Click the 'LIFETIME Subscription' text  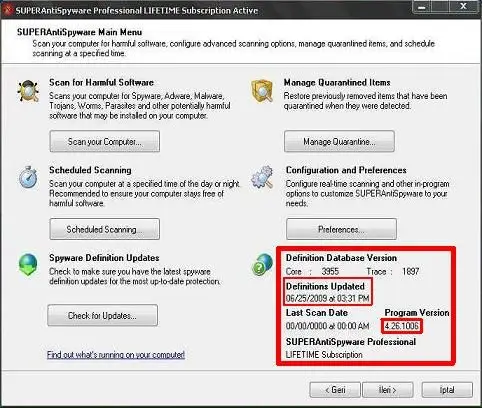(x=324, y=355)
